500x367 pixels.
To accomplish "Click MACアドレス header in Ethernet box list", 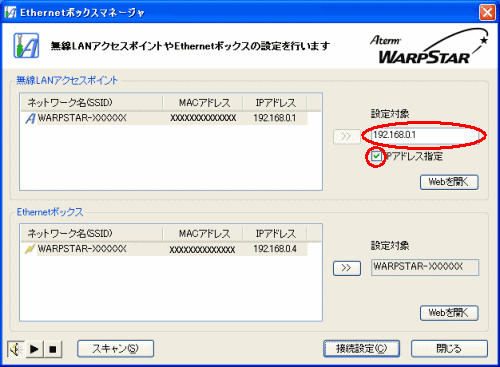I will coord(203,233).
